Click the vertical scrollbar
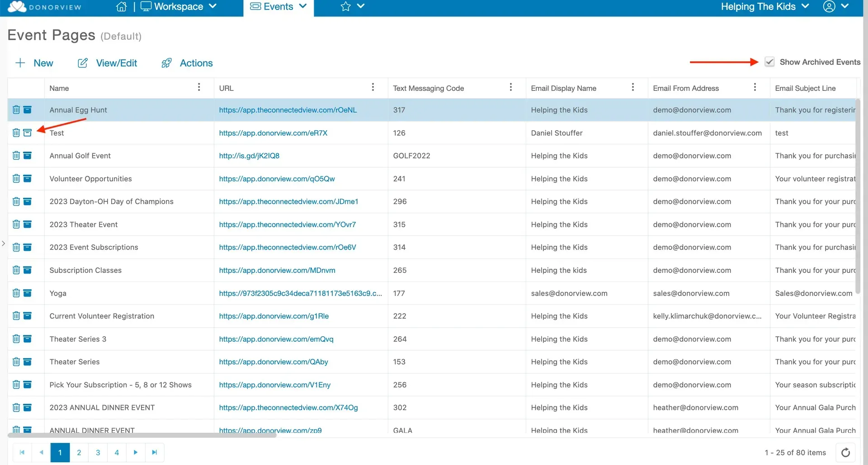This screenshot has height=465, width=868. pyautogui.click(x=858, y=196)
